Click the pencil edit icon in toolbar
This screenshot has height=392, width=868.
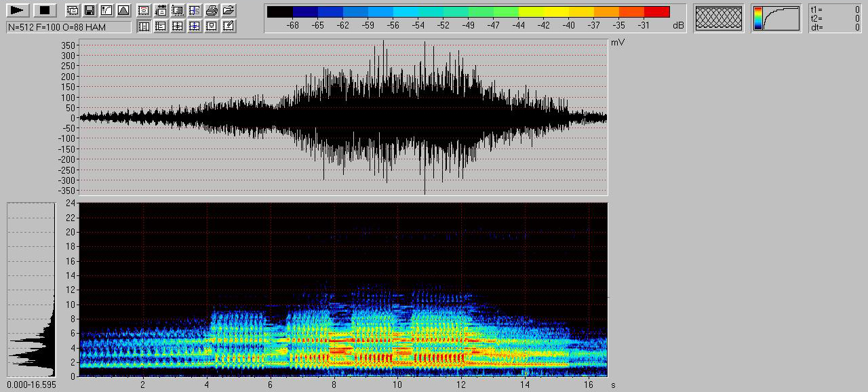click(x=229, y=26)
